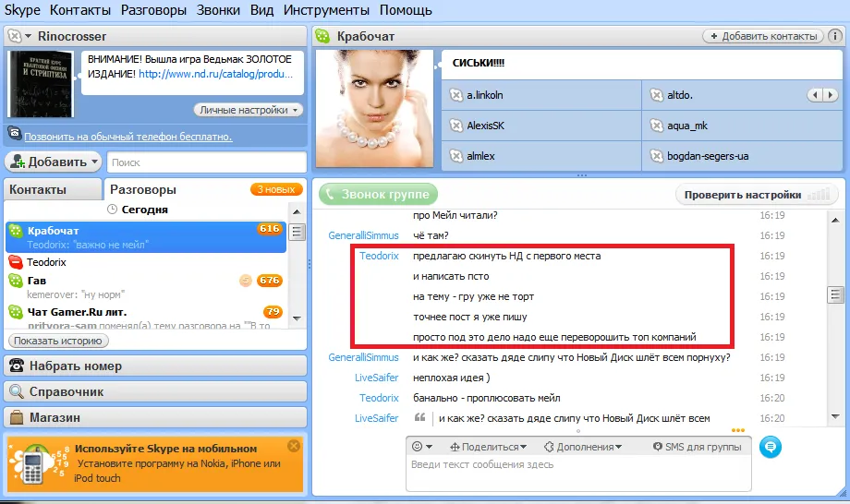Click the Крабочат group icon in chat header
The width and height of the screenshot is (850, 504).
click(323, 36)
